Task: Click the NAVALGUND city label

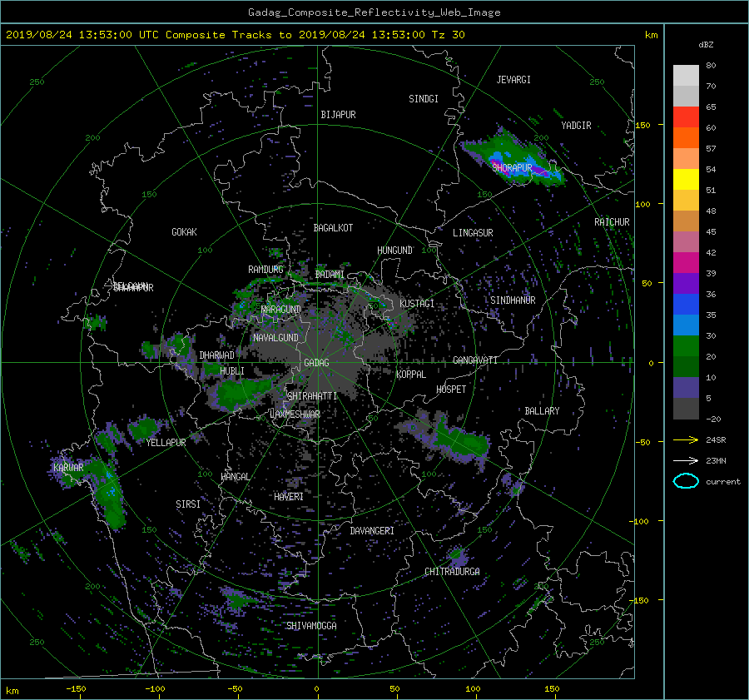Action: (275, 338)
